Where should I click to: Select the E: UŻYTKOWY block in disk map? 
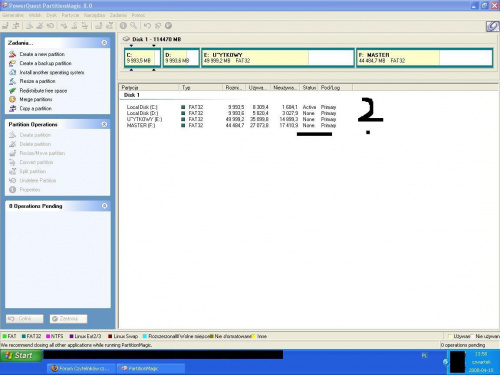[278, 58]
